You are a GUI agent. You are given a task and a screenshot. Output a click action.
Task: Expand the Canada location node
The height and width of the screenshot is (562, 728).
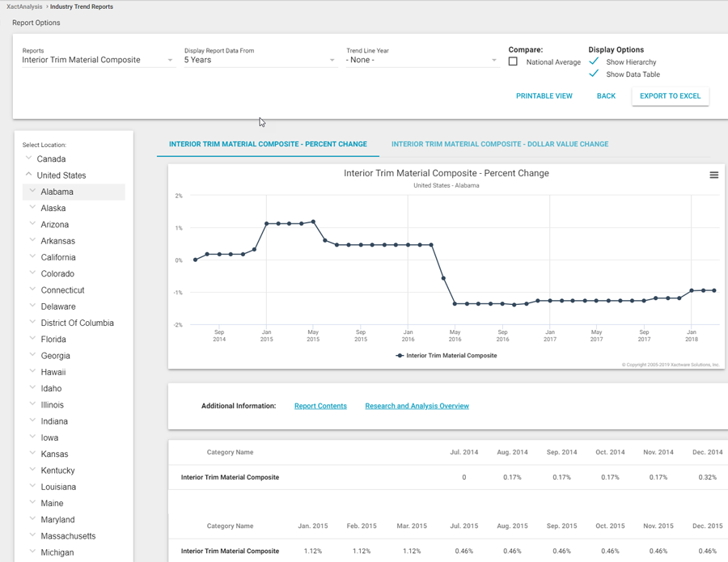click(x=29, y=158)
